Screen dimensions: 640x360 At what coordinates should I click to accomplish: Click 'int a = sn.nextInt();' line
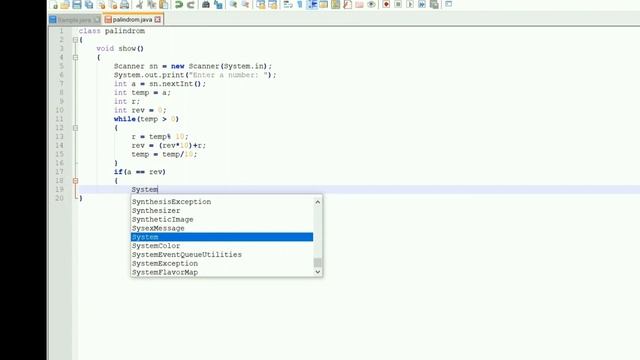tap(160, 84)
